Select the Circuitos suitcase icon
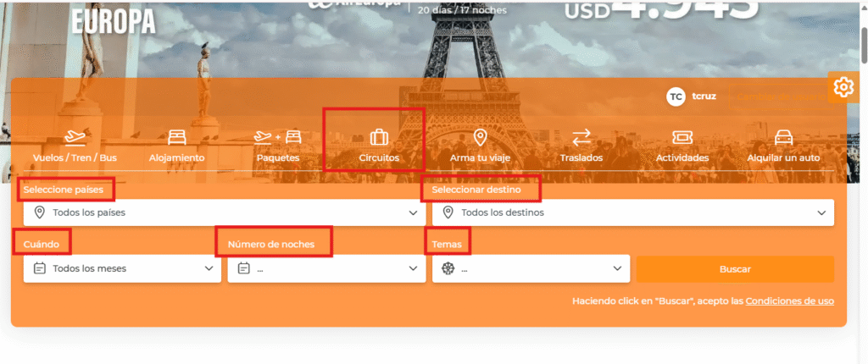The image size is (868, 364). point(379,136)
